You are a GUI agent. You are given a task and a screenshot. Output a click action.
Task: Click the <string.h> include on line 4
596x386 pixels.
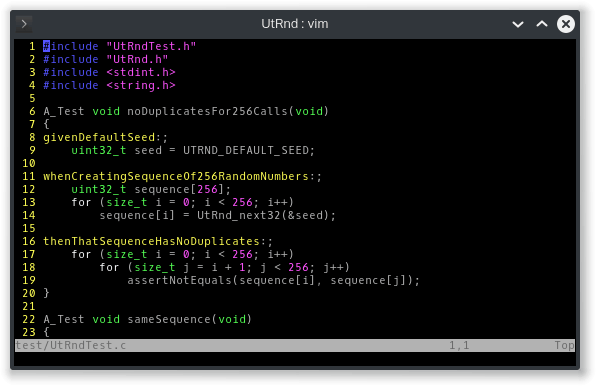coord(141,85)
